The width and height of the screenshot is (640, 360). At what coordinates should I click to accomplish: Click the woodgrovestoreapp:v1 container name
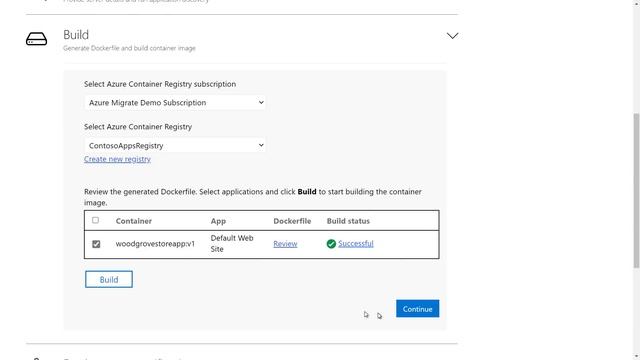tap(155, 244)
